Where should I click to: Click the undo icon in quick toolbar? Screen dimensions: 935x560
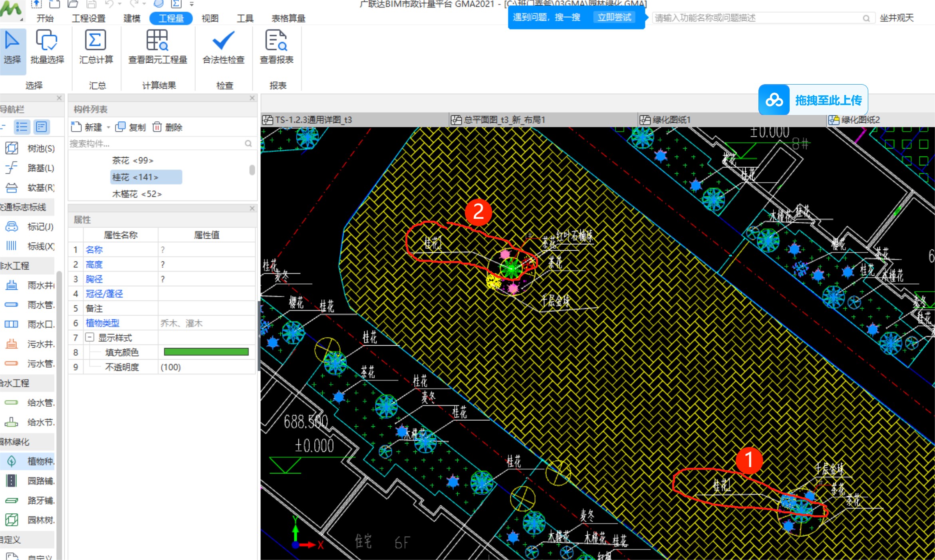tap(109, 4)
